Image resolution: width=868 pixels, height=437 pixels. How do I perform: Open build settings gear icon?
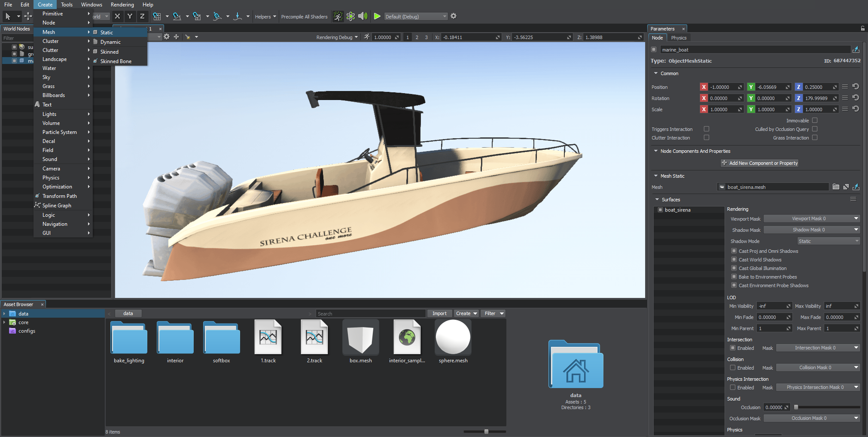(454, 16)
